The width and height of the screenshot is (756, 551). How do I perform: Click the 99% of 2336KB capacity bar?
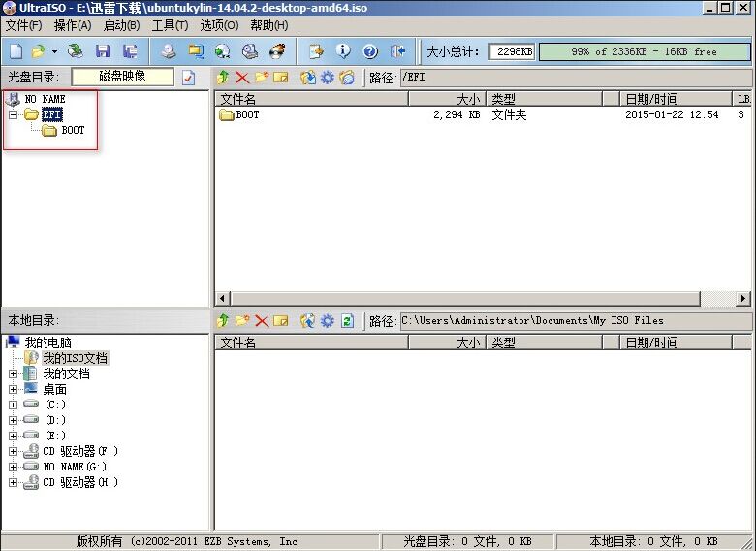click(x=645, y=51)
